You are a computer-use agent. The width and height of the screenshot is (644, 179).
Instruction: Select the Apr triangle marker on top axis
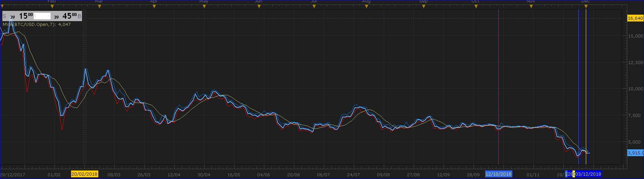click(x=154, y=6)
